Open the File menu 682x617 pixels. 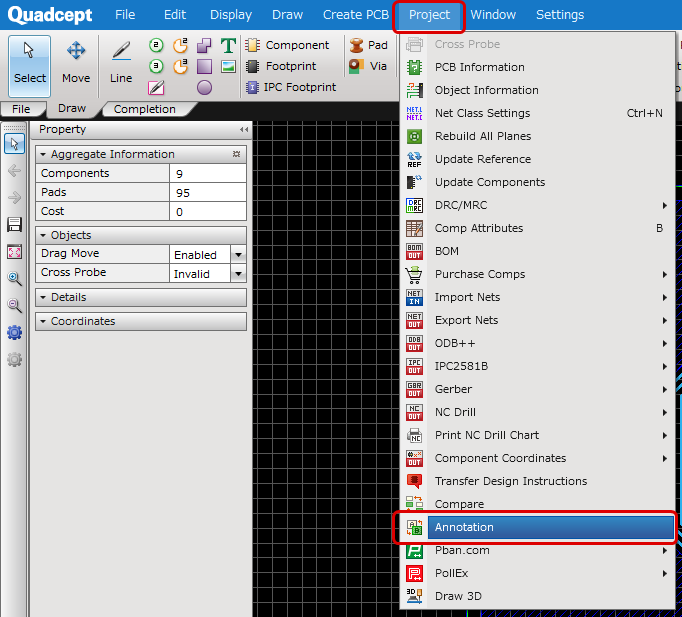[125, 15]
